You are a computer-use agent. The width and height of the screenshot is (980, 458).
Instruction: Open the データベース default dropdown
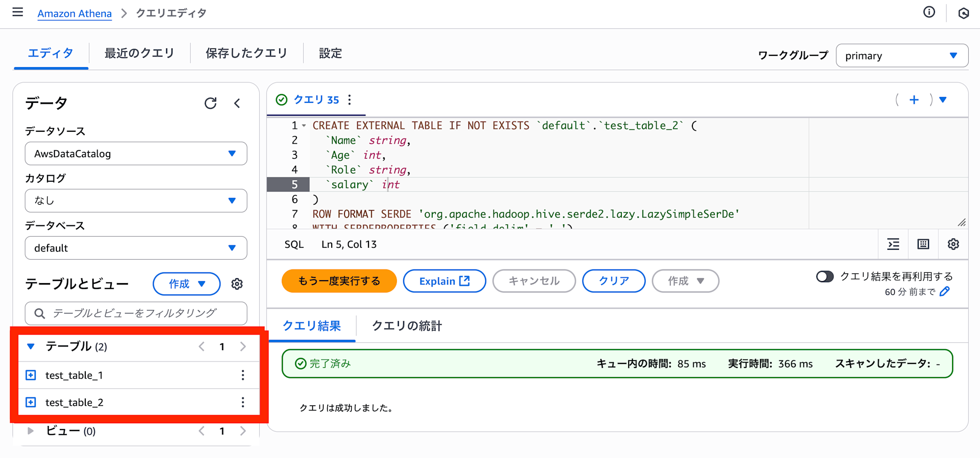136,248
